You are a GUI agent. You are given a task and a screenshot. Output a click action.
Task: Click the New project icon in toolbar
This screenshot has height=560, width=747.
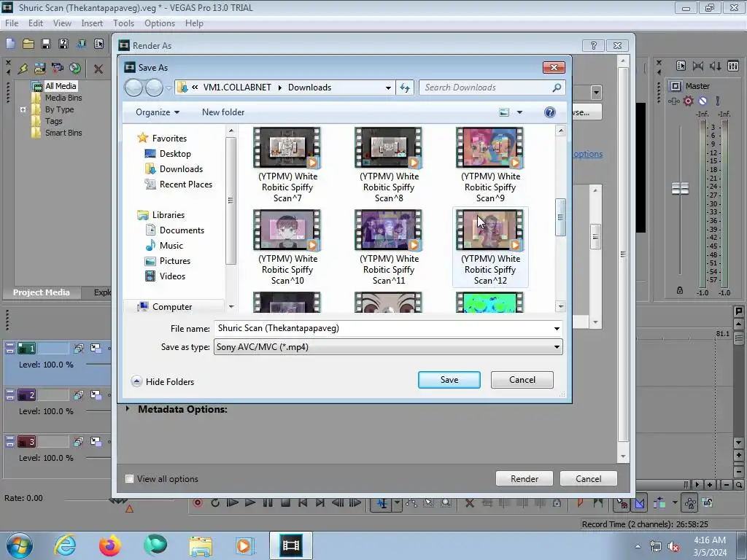(10, 44)
